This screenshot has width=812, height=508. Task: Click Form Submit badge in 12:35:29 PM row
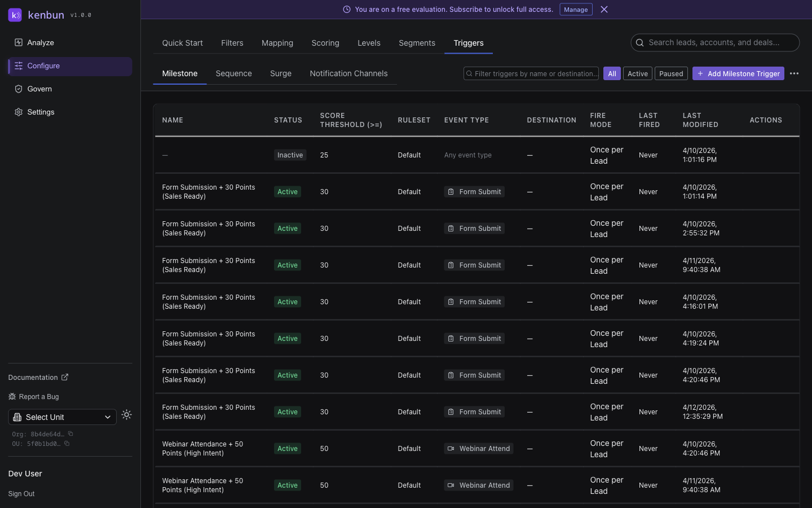coord(474,412)
